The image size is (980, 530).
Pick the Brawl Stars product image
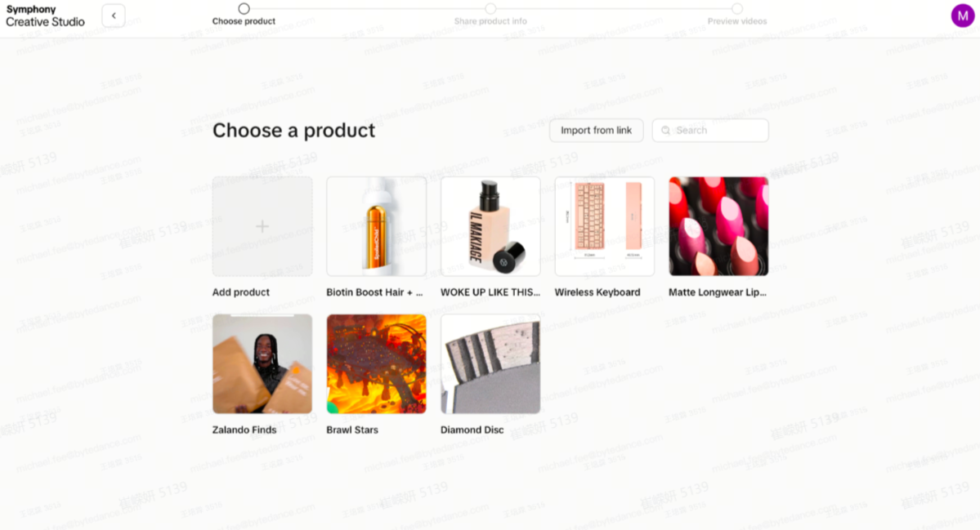(376, 364)
